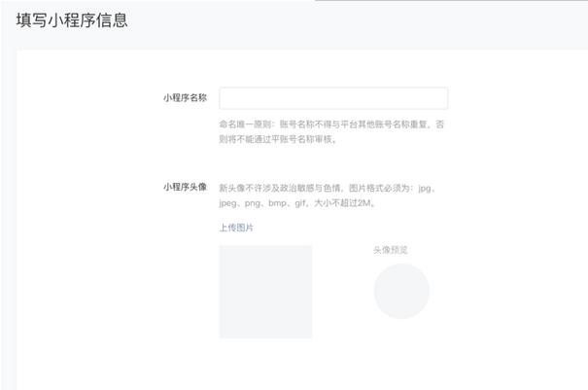Click the 小程序名称 field label
Image resolution: width=588 pixels, height=390 pixels.
185,98
